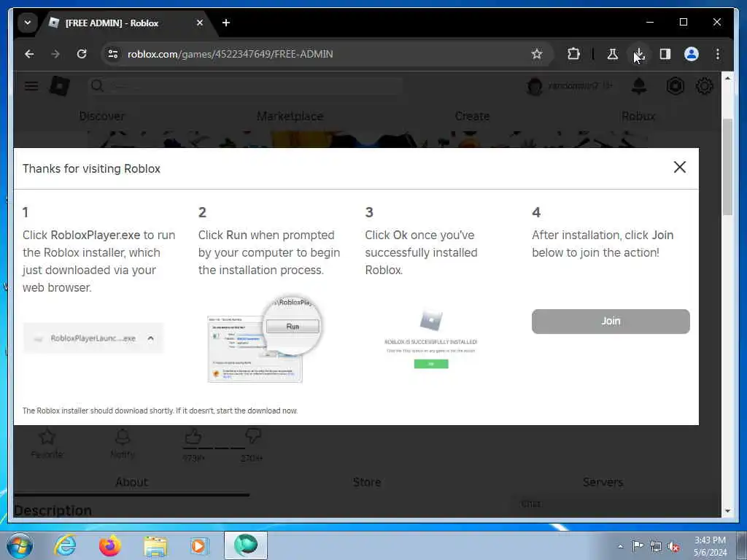747x560 pixels.
Task: Click the thumbs up like icon
Action: 193,436
